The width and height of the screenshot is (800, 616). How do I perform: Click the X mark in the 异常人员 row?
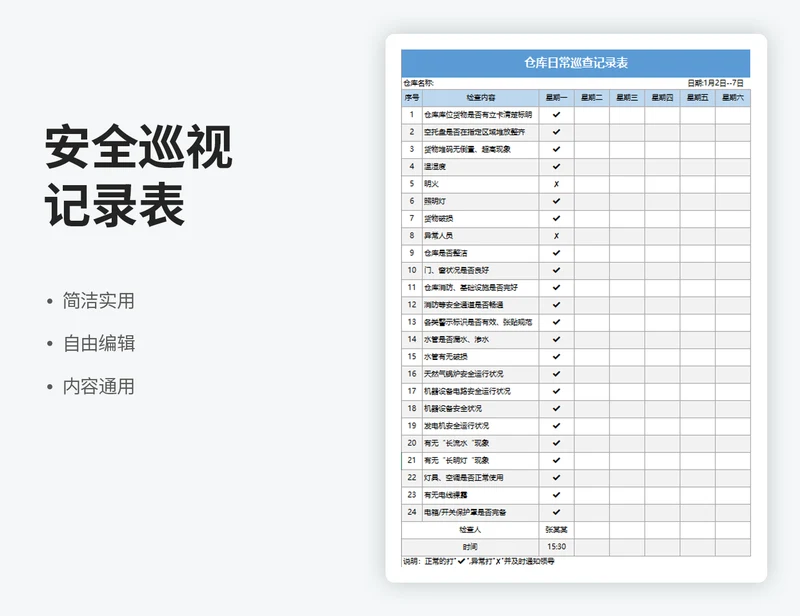[x=556, y=236]
